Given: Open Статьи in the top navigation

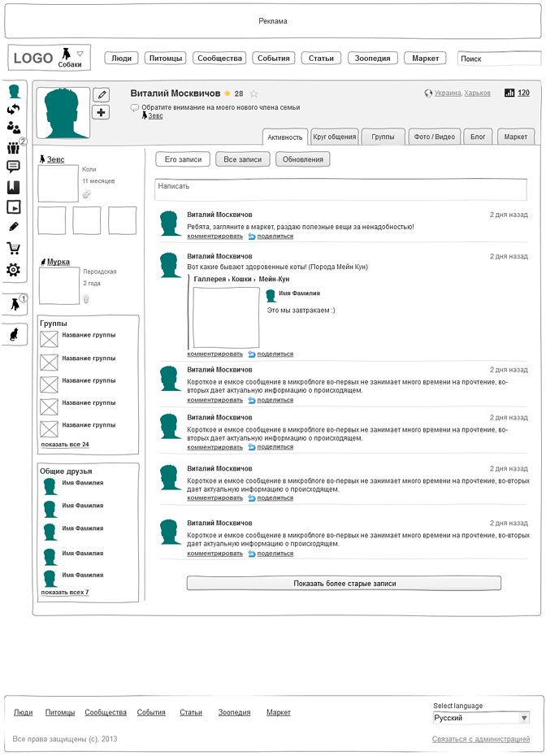Looking at the screenshot, I should (x=322, y=58).
